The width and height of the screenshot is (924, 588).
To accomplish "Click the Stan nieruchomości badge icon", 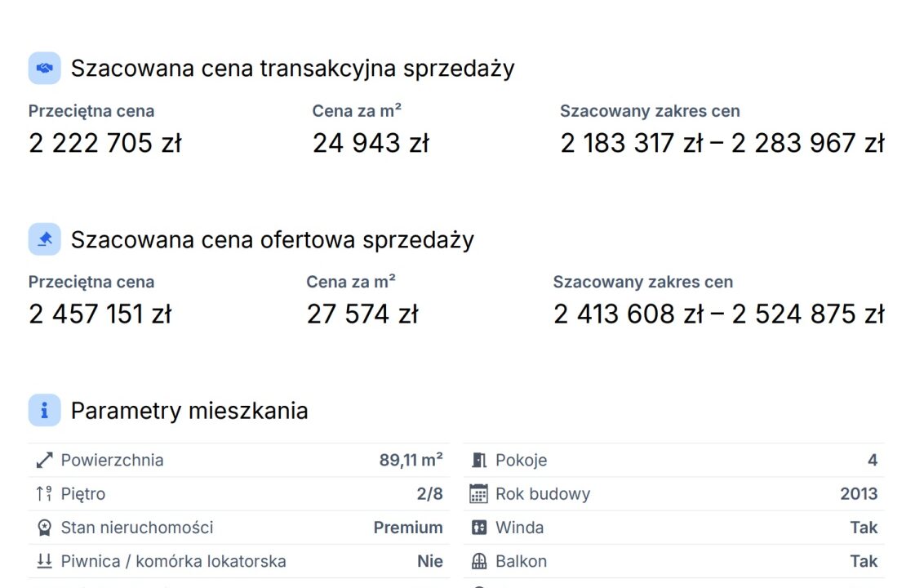I will (44, 528).
